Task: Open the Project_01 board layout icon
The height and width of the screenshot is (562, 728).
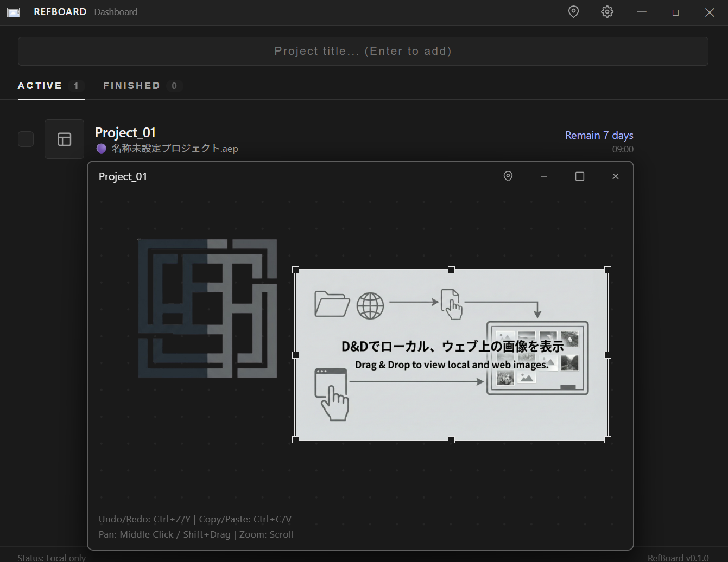Action: pyautogui.click(x=64, y=139)
